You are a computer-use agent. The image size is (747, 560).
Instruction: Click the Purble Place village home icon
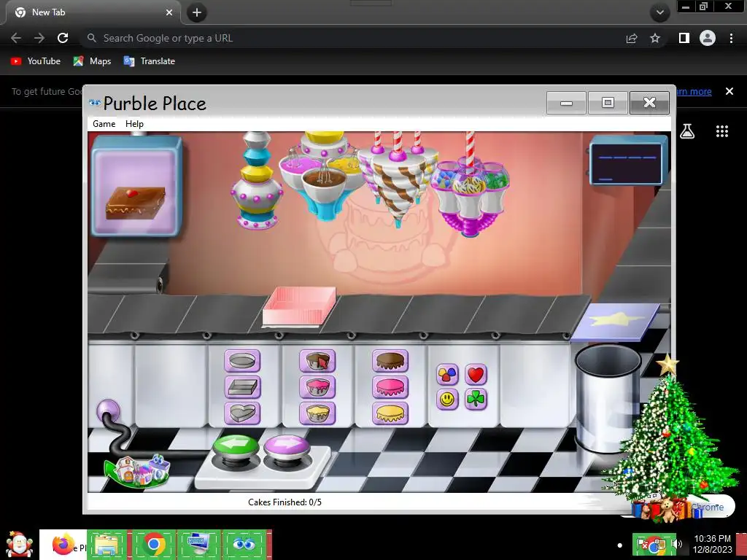coord(138,470)
